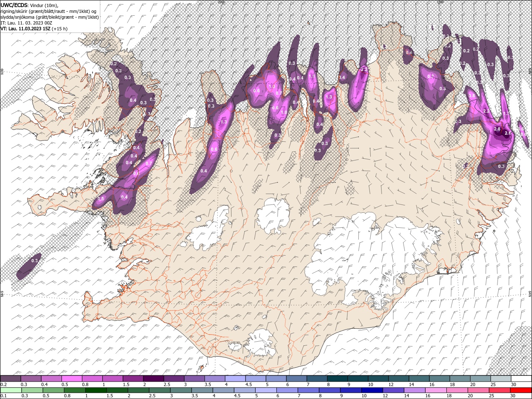Click the '1.5' label under the upper legend row
The image size is (532, 399).
point(126,384)
